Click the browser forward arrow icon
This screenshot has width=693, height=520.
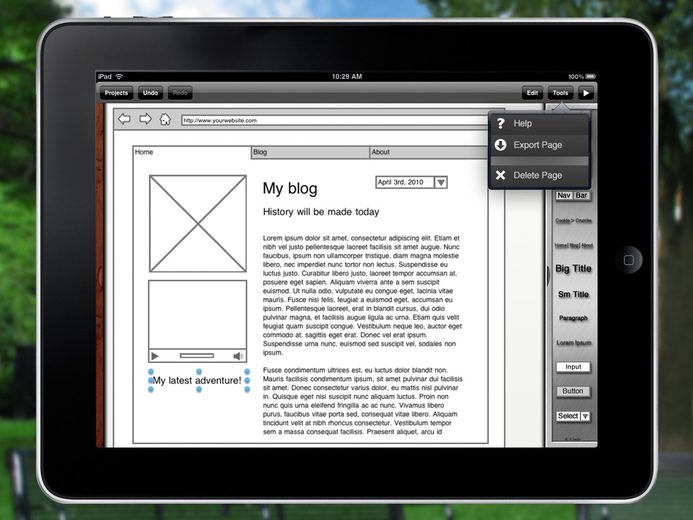point(145,119)
